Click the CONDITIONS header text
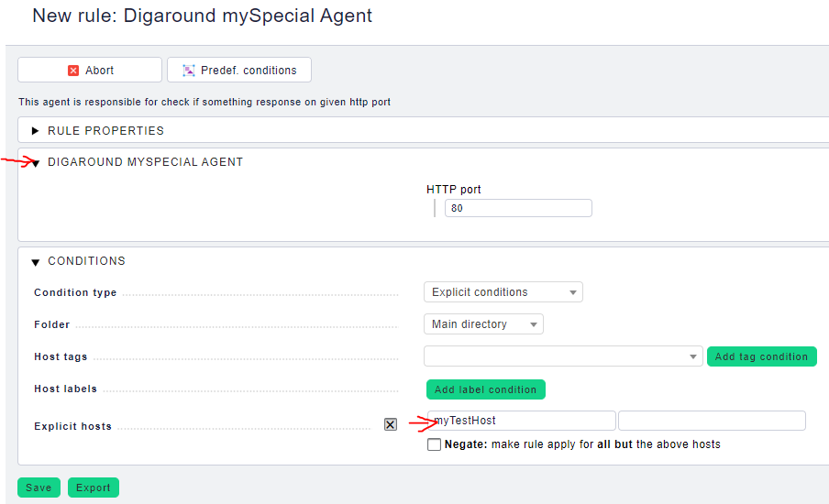Image resolution: width=829 pixels, height=504 pixels. pyautogui.click(x=86, y=261)
